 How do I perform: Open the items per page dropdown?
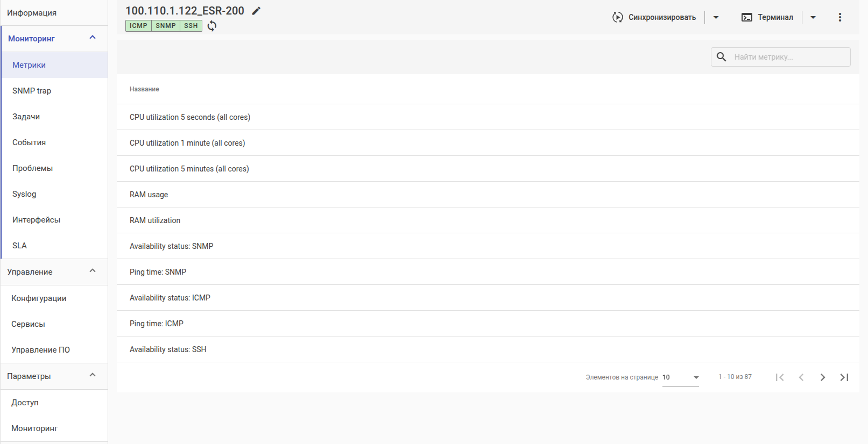(x=681, y=377)
